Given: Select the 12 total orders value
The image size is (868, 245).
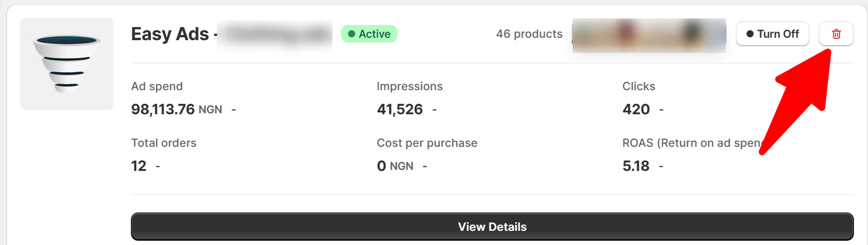Looking at the screenshot, I should 139,166.
